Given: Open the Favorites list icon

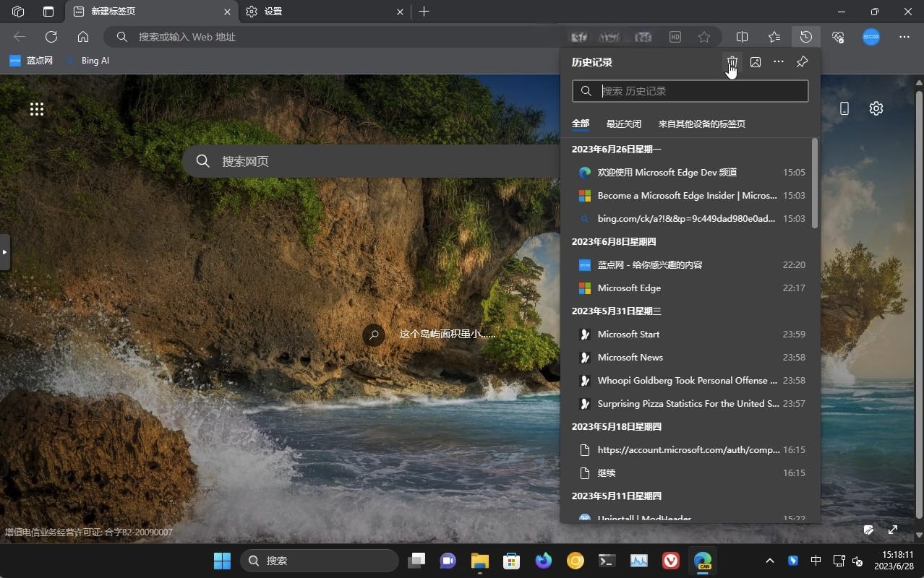Looking at the screenshot, I should (x=774, y=37).
